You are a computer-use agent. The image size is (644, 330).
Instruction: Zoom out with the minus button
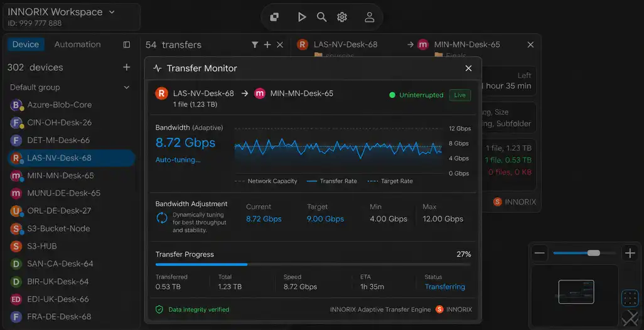coord(540,253)
